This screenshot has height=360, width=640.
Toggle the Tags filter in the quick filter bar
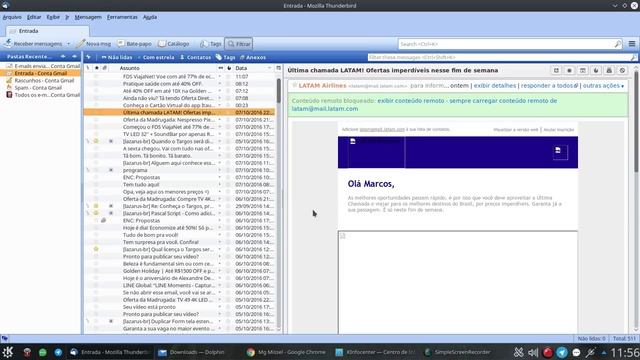[225, 58]
